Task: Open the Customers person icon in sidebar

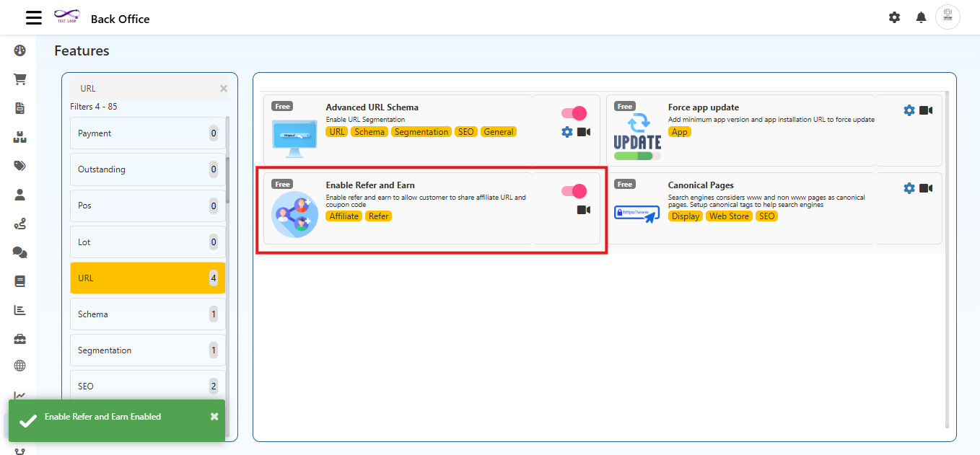Action: 19,195
